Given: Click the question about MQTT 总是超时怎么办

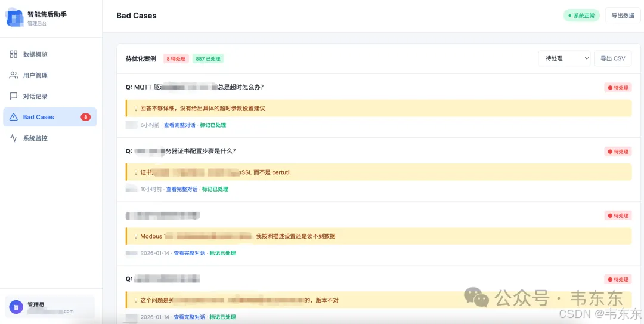Looking at the screenshot, I should pyautogui.click(x=194, y=87).
